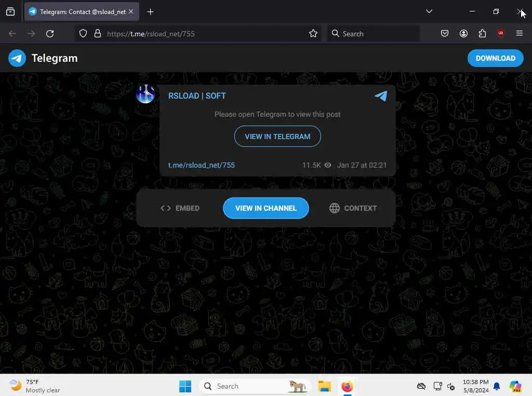Close the Telegram Contact @rsload_net tab
The width and height of the screenshot is (532, 396).
(x=131, y=11)
